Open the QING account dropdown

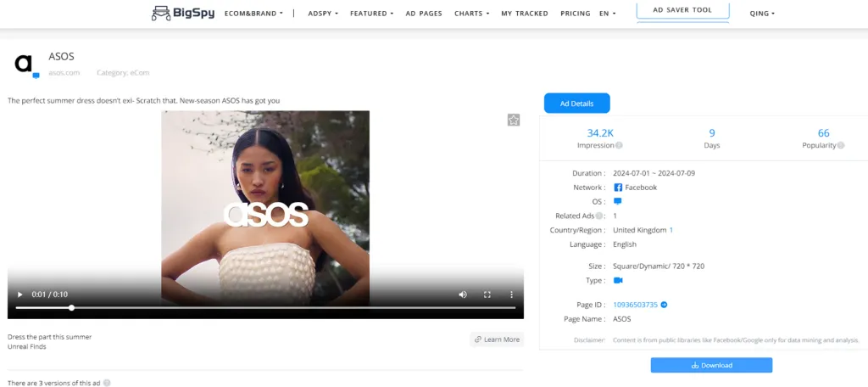click(x=762, y=14)
